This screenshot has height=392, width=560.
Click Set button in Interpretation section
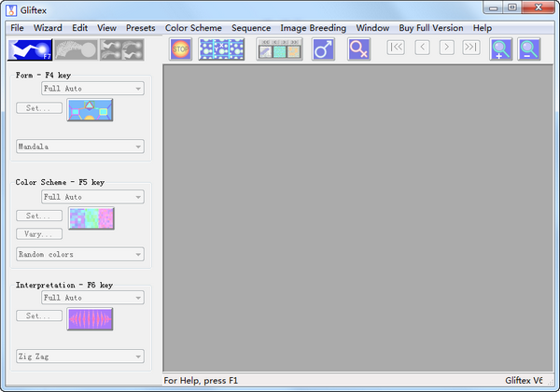tap(39, 315)
